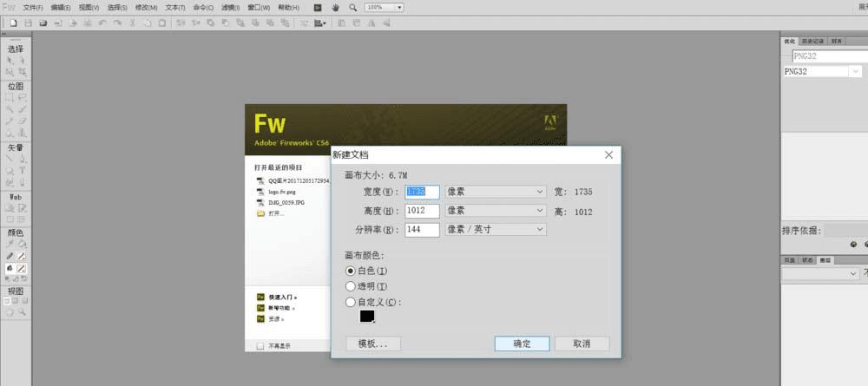Click the 高度 input field showing 1012
Image resolution: width=868 pixels, height=386 pixels.
(x=422, y=212)
